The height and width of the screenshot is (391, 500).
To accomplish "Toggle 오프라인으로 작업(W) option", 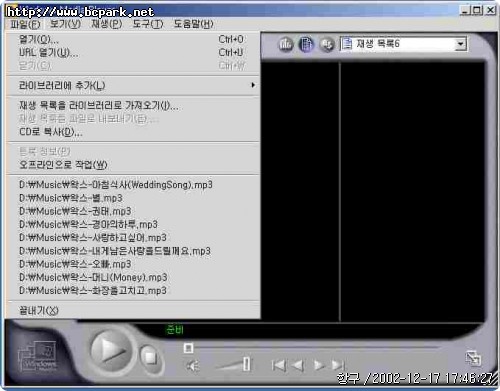I will [133, 165].
